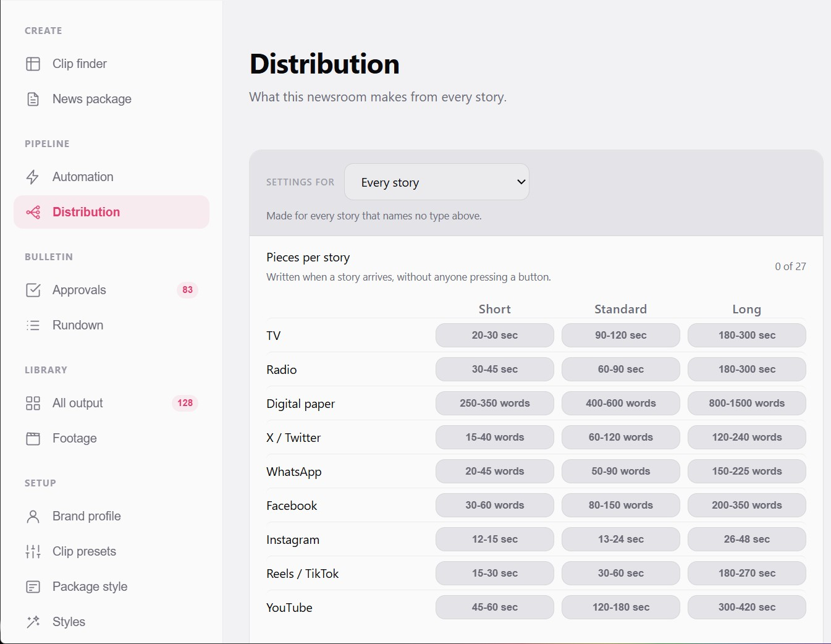
Task: Open Brand profile settings
Action: click(111, 516)
